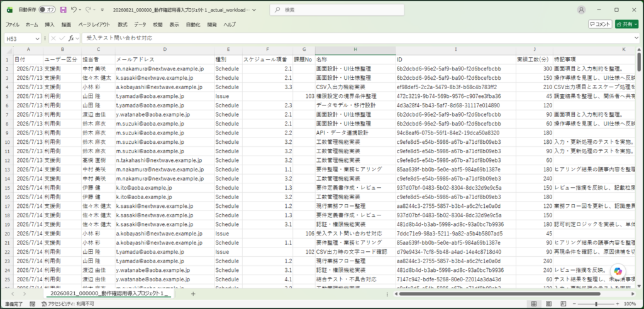644x309 pixels.
Task: Click the コメント comments button
Action: [x=600, y=24]
